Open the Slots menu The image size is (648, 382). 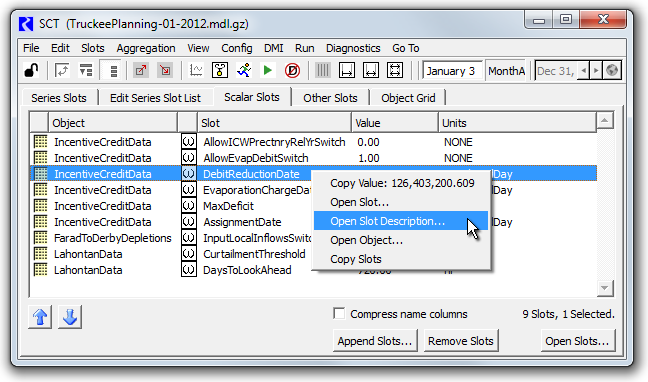[93, 48]
